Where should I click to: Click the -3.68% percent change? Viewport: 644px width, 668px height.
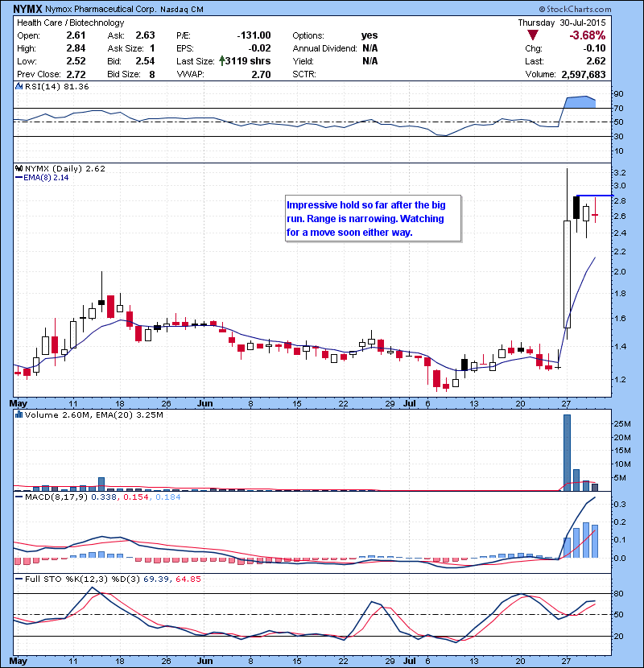(x=588, y=35)
